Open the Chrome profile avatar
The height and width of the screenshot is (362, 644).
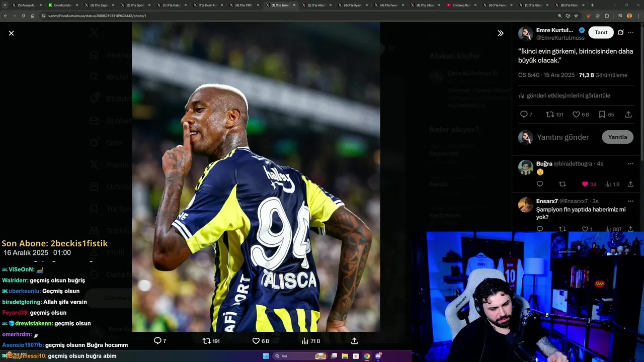tap(629, 16)
